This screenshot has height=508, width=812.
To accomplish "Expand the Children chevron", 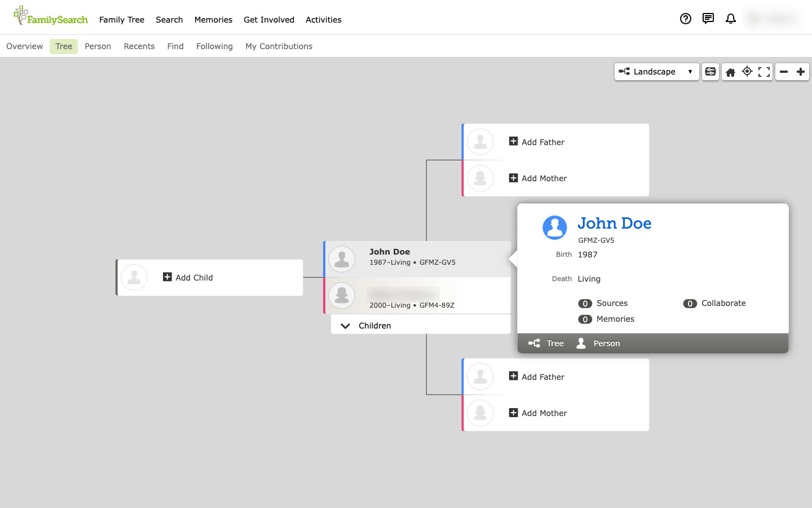I will 346,326.
